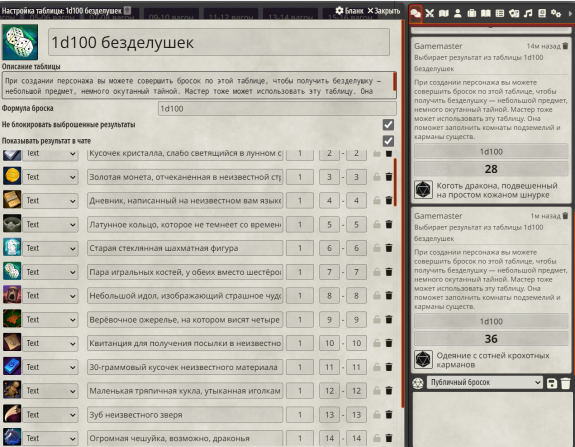Image resolution: width=575 pixels, height=447 pixels.
Task: Uncheck 'Показывать результат в чате' checkbox
Action: [x=388, y=141]
